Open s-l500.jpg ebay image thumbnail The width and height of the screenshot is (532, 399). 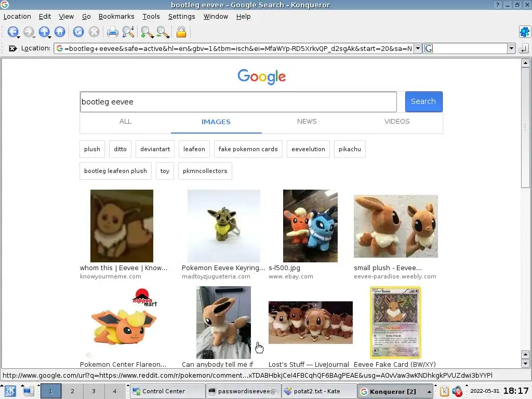[x=311, y=225]
